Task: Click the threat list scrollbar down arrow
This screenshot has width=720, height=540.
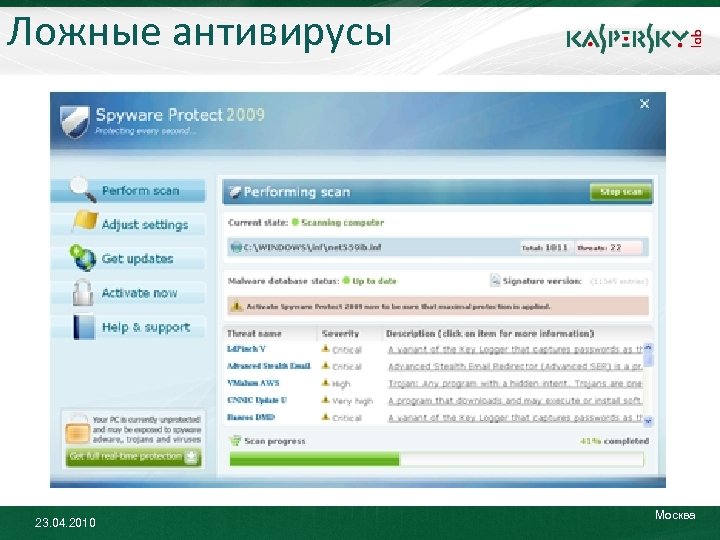Action: click(648, 421)
